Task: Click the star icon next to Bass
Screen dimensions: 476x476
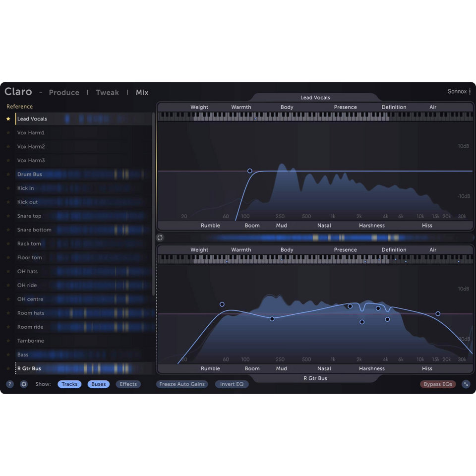Action: (x=8, y=355)
